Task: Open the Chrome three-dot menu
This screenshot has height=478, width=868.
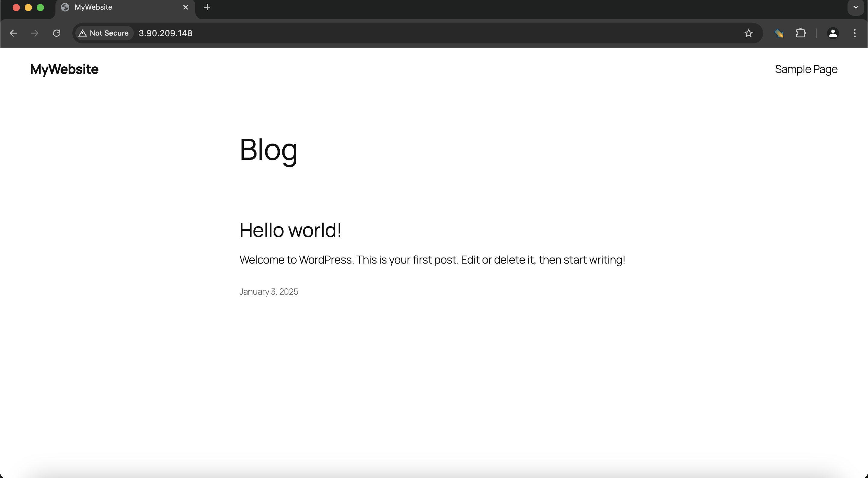Action: (x=854, y=33)
